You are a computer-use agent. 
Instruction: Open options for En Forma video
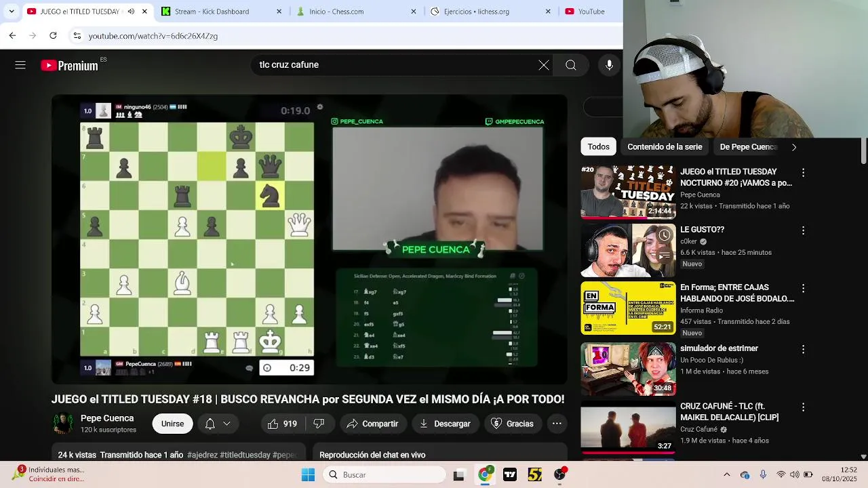[x=803, y=288]
